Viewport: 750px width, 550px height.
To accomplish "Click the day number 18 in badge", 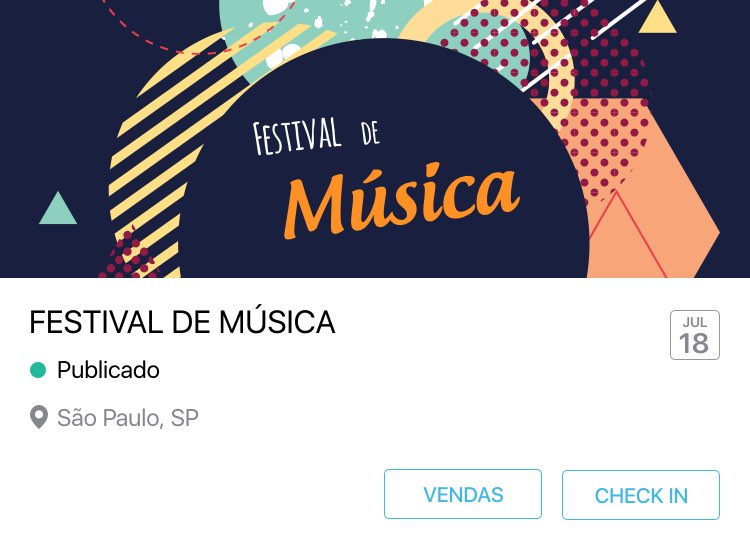I will coord(694,343).
